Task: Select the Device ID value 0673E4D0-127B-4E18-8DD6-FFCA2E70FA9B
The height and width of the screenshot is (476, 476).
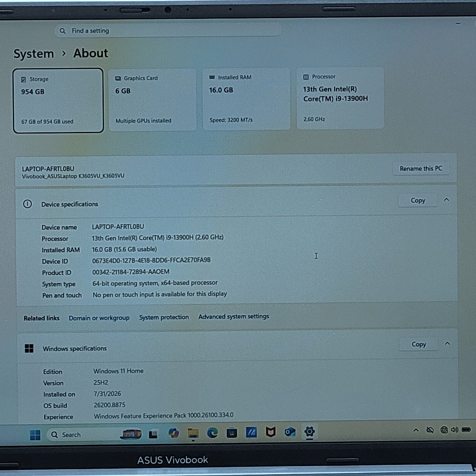Action: click(151, 261)
